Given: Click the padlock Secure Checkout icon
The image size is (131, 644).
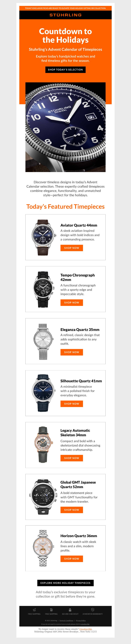Looking at the screenshot, I should 70,610.
